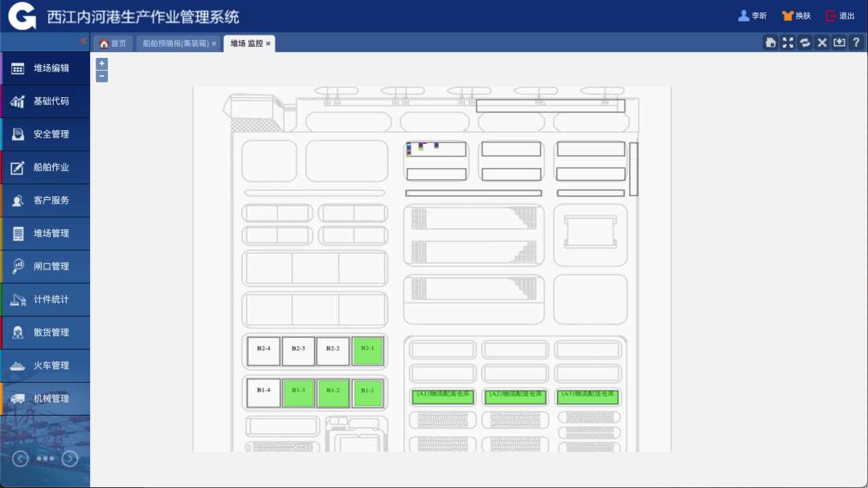Expand the 船舶作业 sidebar menu

tap(45, 168)
